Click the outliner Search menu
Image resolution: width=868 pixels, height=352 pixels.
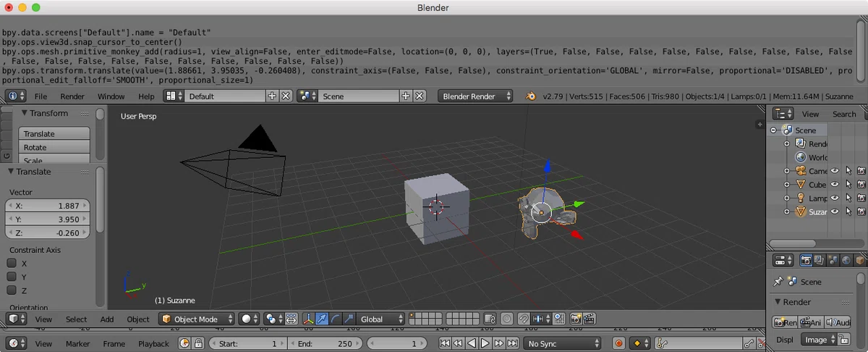point(844,114)
